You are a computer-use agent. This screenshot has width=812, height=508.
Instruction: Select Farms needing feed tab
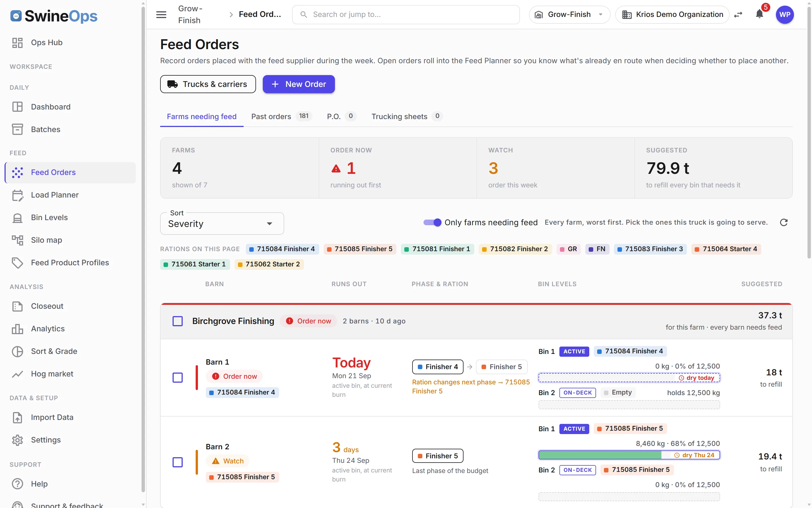click(x=202, y=116)
